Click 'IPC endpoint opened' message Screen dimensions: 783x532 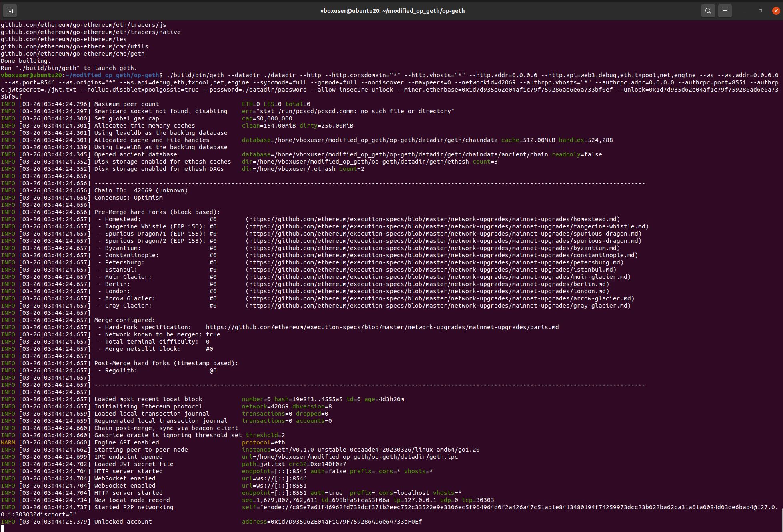(128, 457)
